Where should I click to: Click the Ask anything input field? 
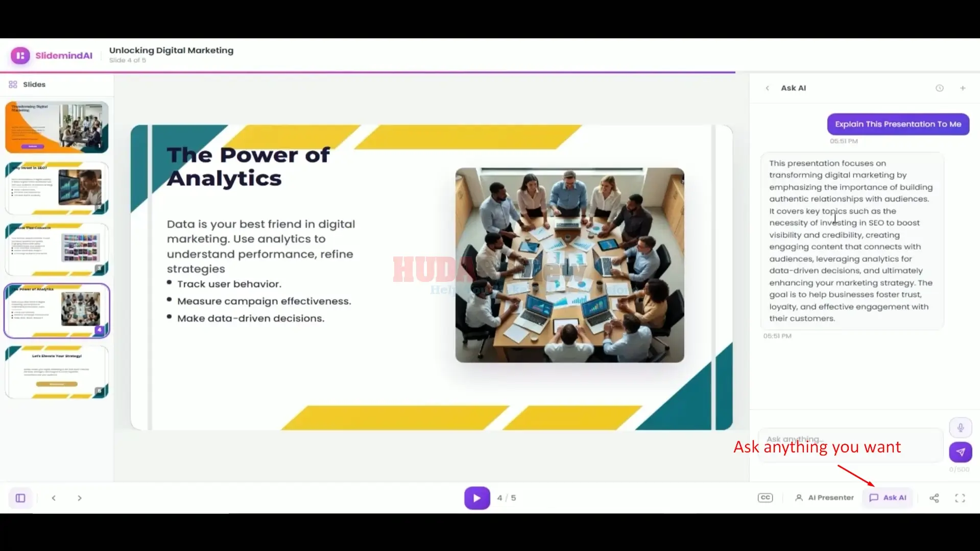pyautogui.click(x=850, y=445)
